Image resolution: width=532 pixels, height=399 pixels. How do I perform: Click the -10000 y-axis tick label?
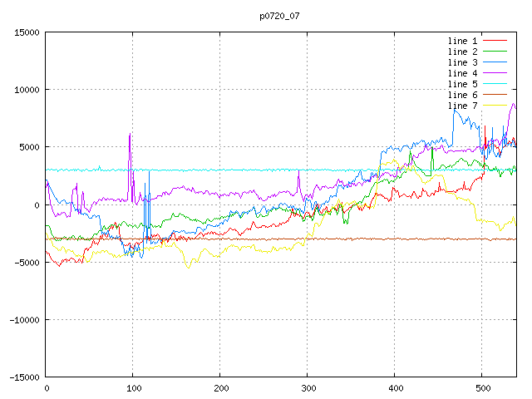click(22, 319)
